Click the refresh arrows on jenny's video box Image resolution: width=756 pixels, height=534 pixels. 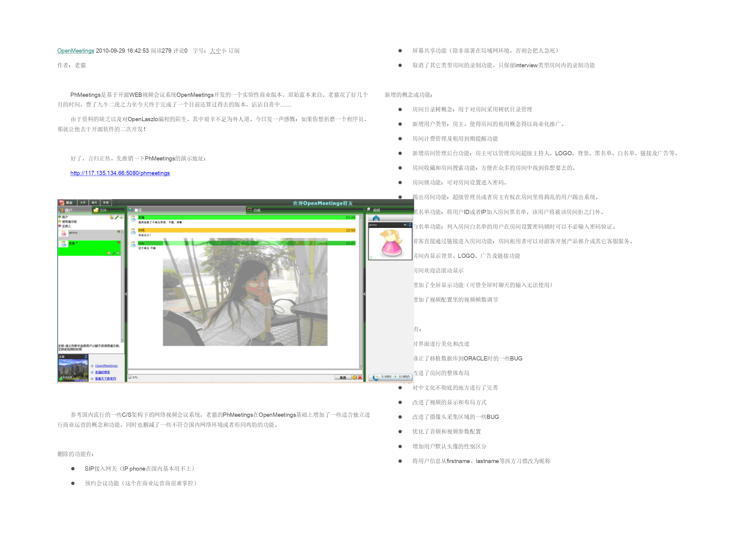pos(410,225)
